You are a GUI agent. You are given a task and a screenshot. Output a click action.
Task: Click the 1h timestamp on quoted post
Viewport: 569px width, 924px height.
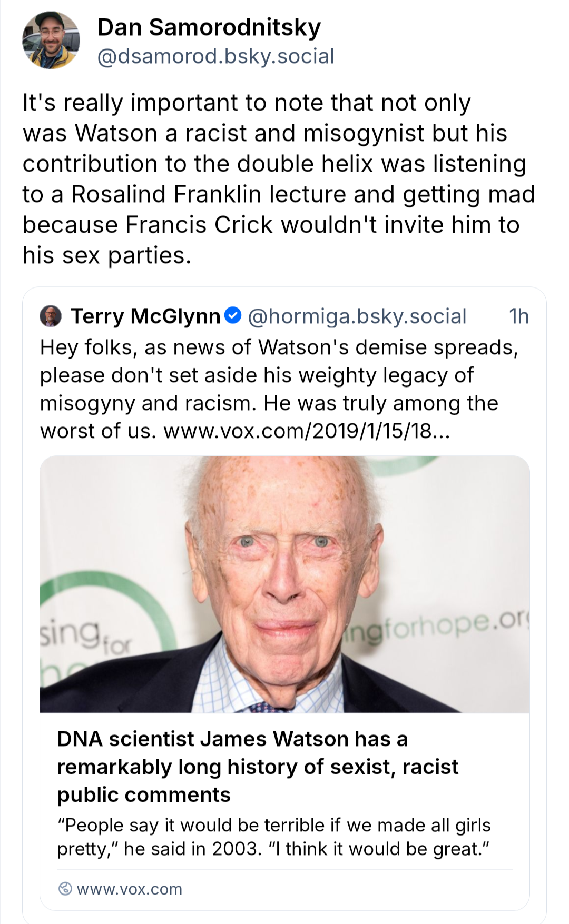[518, 316]
